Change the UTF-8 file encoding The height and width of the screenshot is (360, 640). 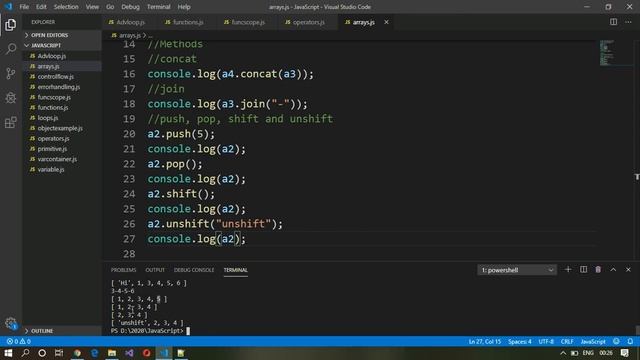click(x=546, y=341)
